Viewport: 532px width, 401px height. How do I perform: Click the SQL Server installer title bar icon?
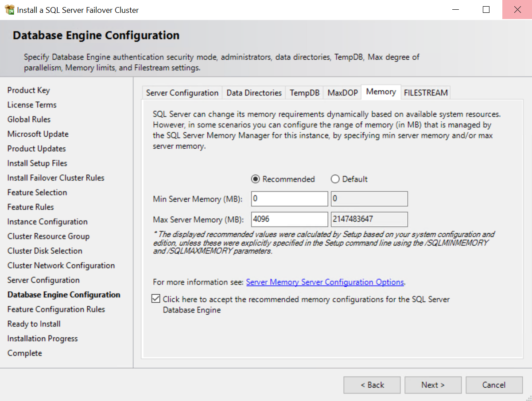(x=9, y=9)
